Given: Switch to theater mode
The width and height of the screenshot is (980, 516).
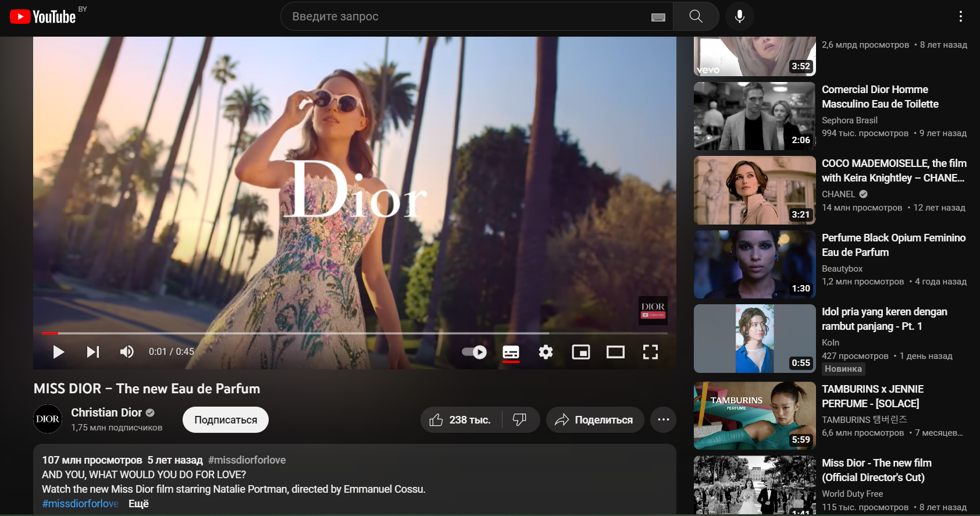Looking at the screenshot, I should pyautogui.click(x=615, y=352).
